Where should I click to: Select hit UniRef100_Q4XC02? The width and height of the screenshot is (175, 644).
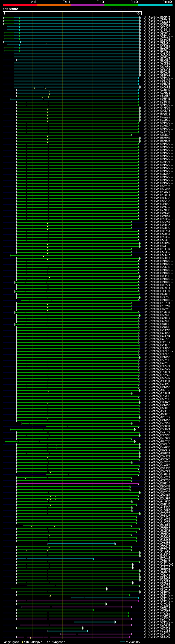(x=157, y=604)
